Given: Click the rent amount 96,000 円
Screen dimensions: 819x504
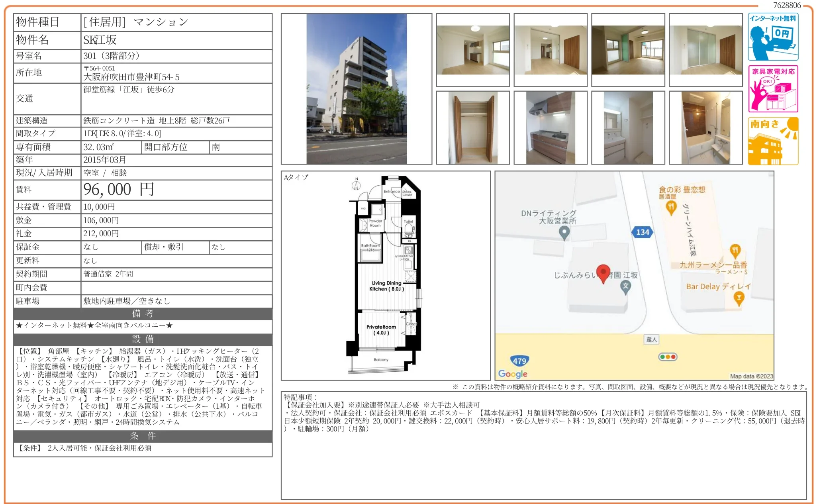Looking at the screenshot, I should pyautogui.click(x=118, y=190).
